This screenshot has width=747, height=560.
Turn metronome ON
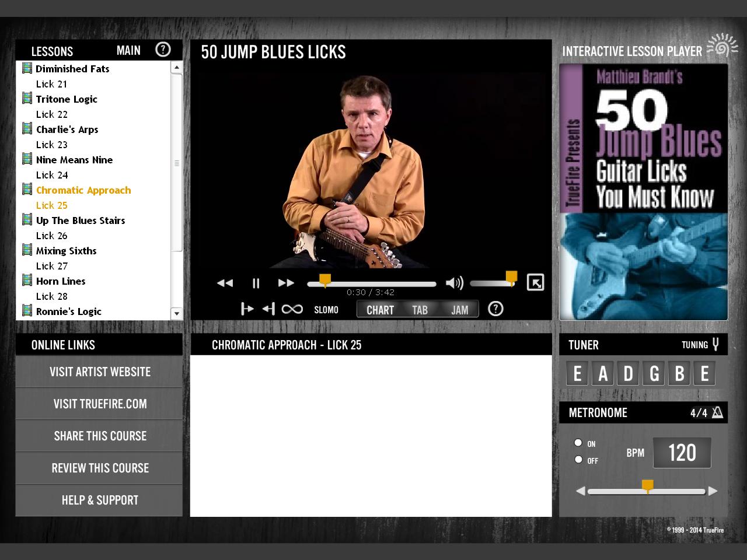tap(578, 443)
